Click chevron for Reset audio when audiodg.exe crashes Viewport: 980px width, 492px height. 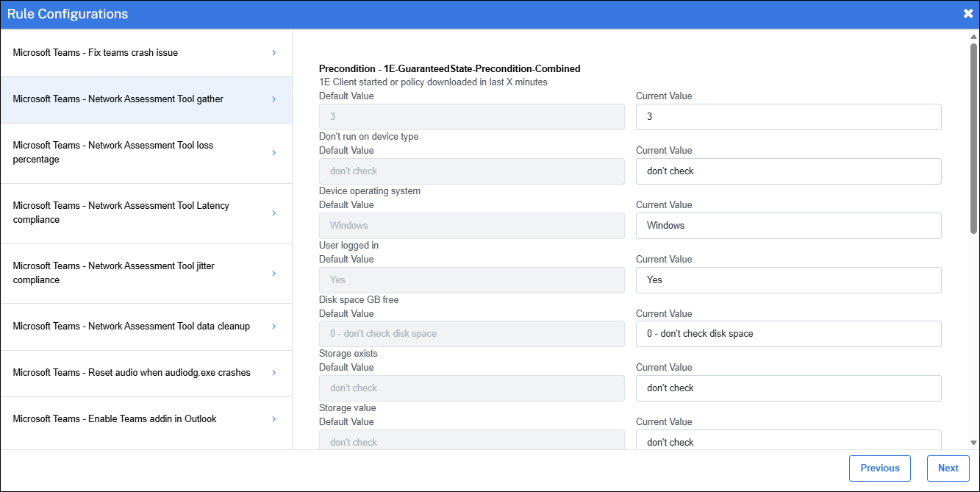pyautogui.click(x=274, y=373)
